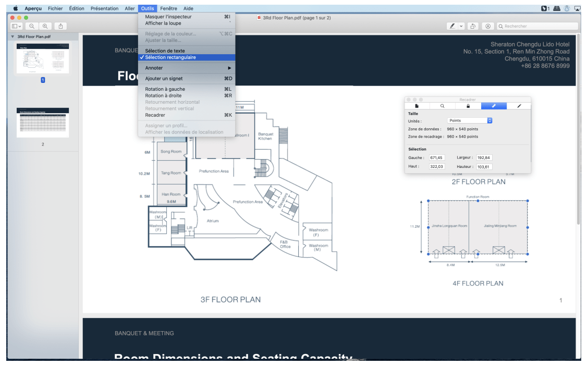
Task: Toggle checked Sélection rectangulaire item
Action: pos(187,57)
